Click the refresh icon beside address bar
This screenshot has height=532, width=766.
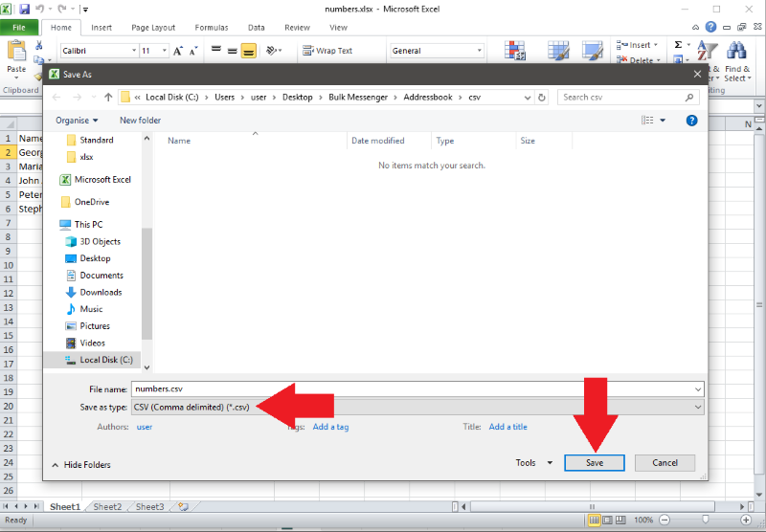click(x=543, y=98)
